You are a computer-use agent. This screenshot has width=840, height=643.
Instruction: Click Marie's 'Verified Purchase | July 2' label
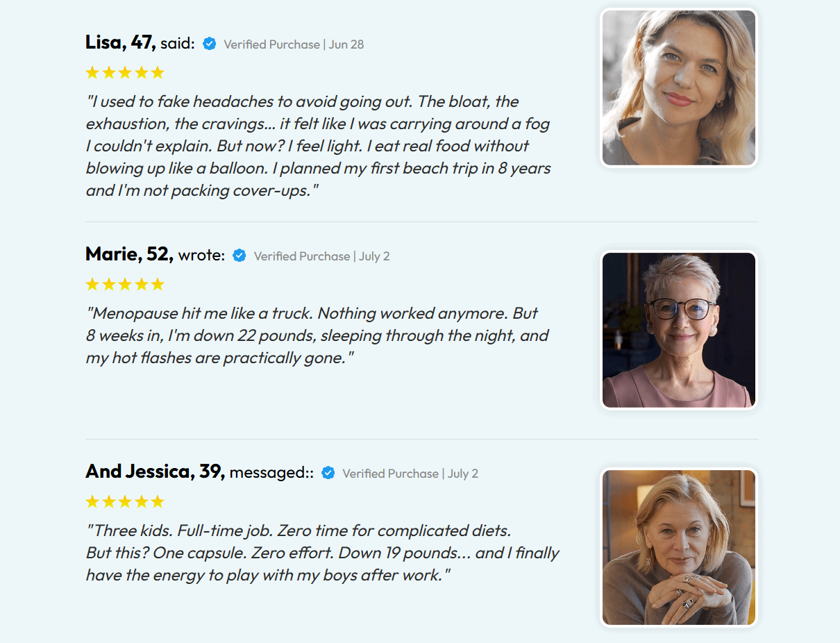point(321,256)
